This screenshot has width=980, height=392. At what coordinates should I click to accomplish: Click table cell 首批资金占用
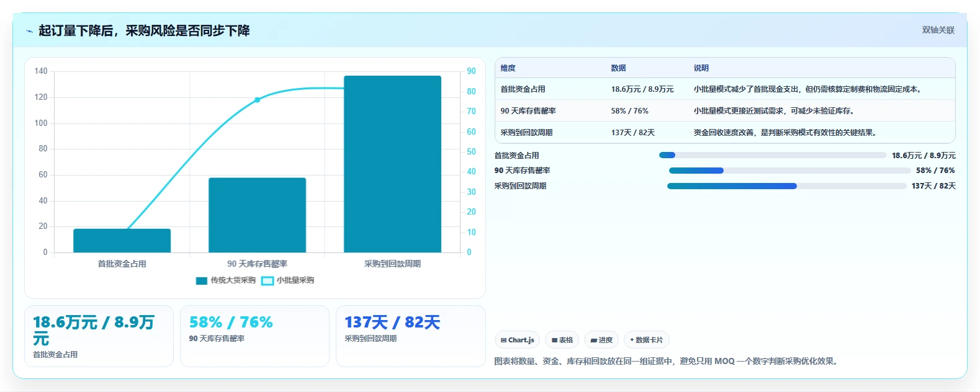click(523, 89)
